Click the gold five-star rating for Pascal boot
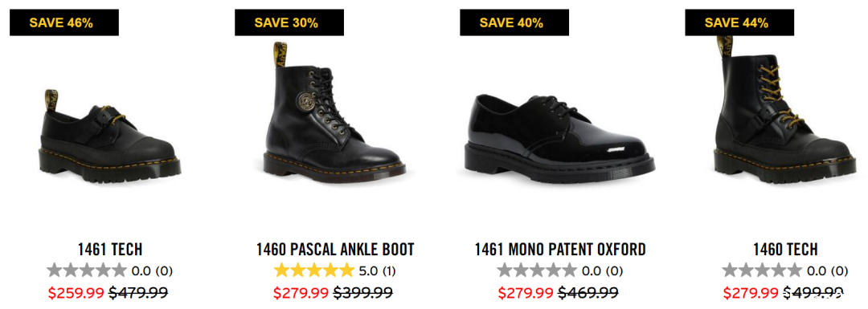The image size is (868, 309). pos(314,270)
